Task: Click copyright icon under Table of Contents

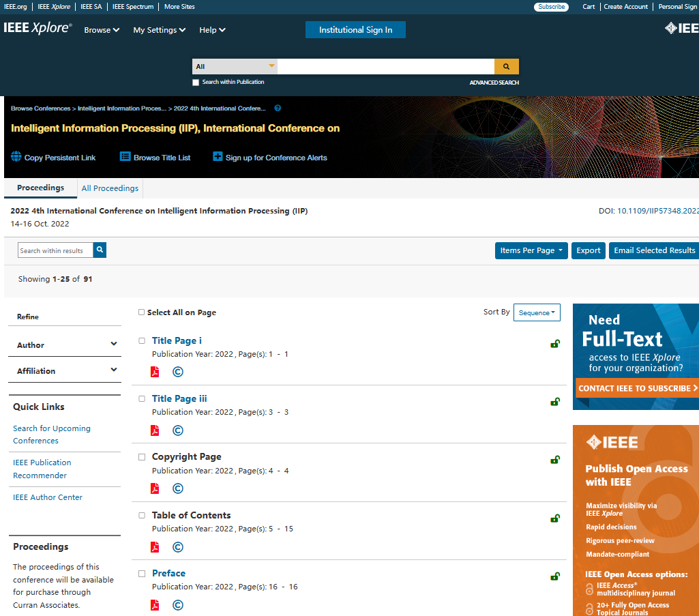Action: point(178,547)
